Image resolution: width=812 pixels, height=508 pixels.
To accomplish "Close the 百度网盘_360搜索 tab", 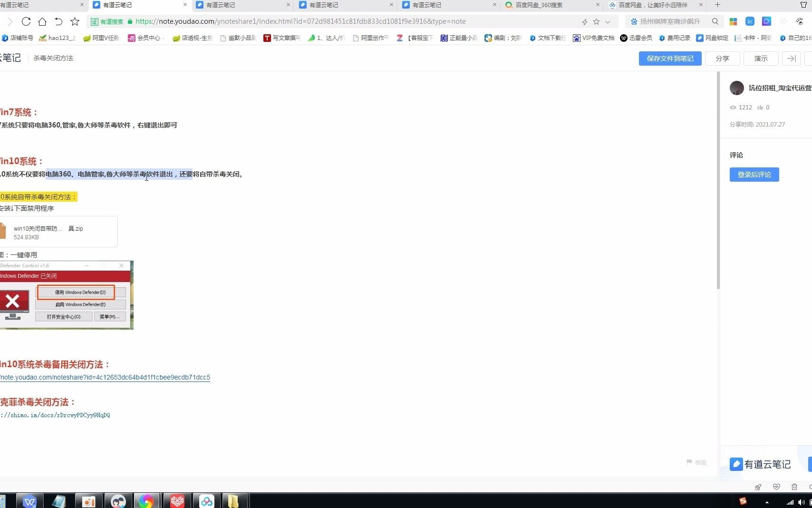I will (x=598, y=5).
